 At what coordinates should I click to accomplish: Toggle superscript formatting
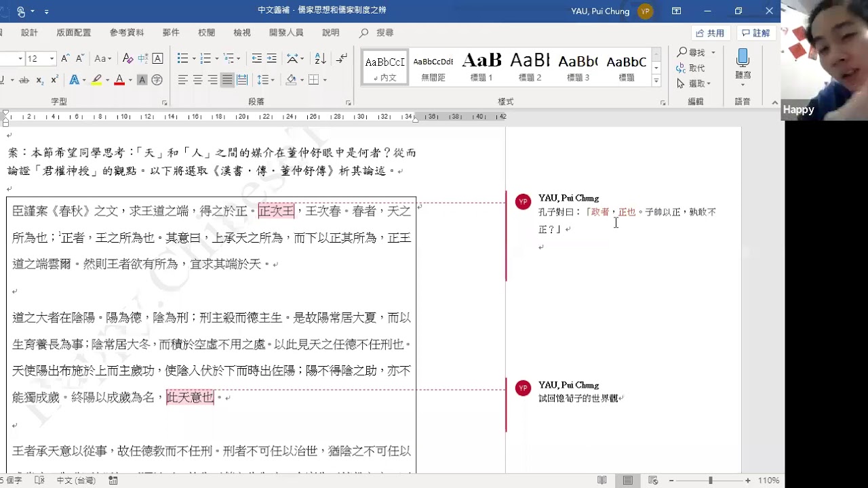54,80
